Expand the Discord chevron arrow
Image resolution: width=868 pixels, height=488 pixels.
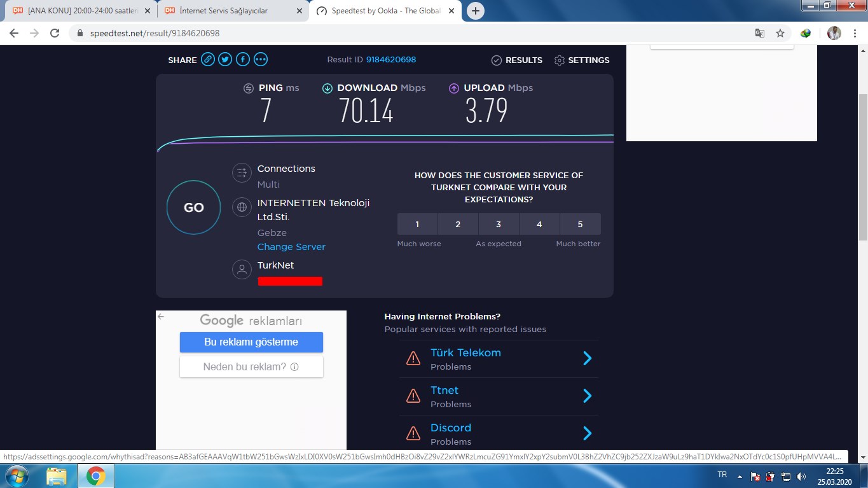(x=588, y=433)
